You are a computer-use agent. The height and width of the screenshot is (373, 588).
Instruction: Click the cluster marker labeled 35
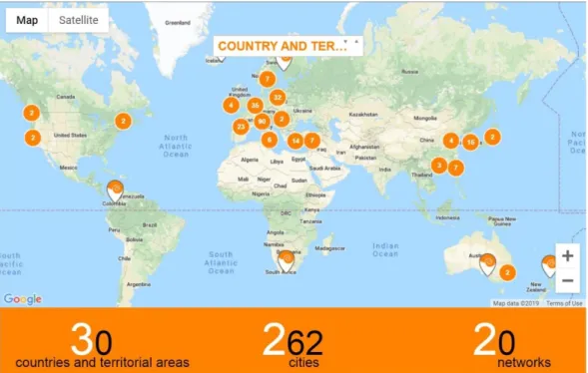click(x=255, y=106)
